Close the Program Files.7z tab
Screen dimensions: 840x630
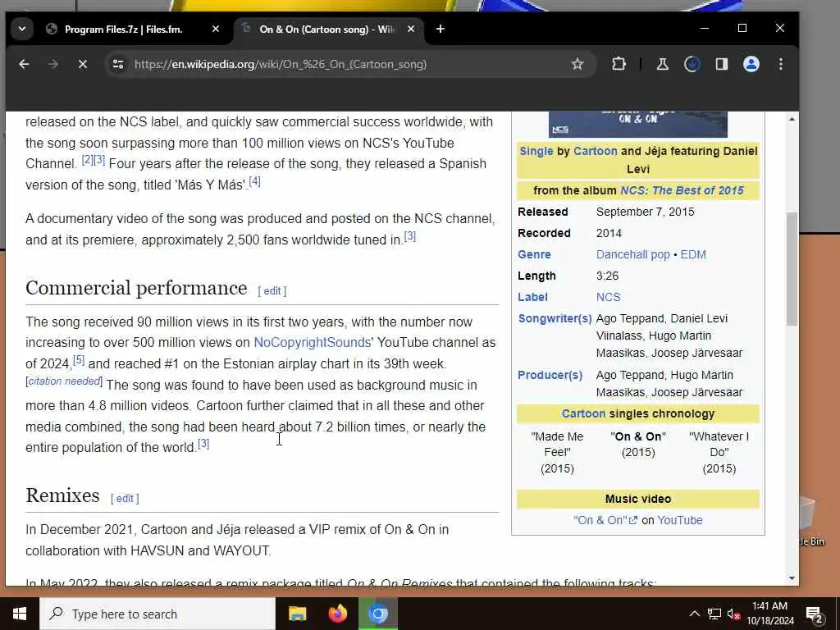click(x=216, y=29)
